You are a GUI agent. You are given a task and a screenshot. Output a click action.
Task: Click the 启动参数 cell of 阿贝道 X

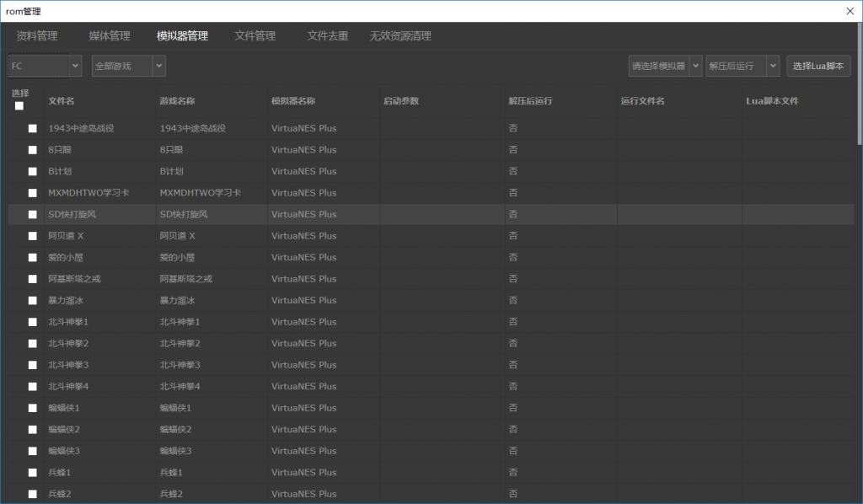pyautogui.click(x=441, y=236)
